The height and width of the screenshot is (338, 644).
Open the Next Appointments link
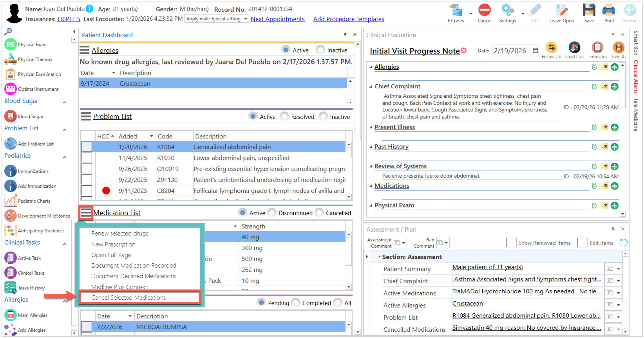pos(277,19)
